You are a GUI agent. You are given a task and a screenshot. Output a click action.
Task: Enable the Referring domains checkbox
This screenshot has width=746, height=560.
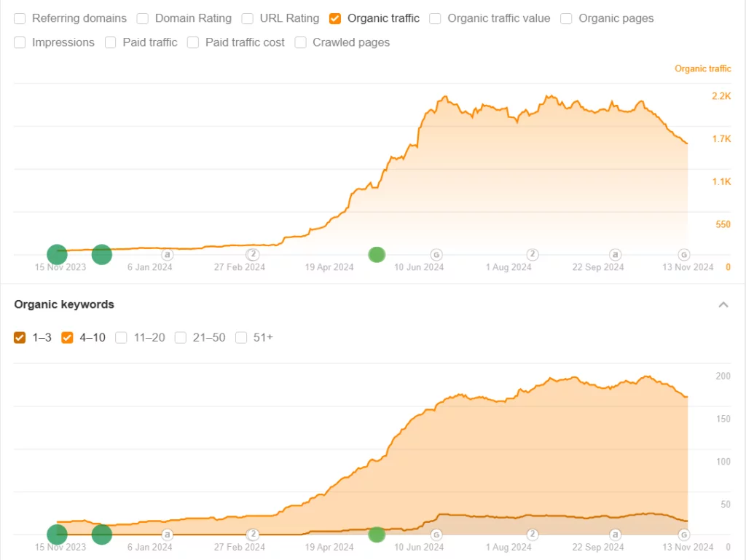[x=20, y=18]
